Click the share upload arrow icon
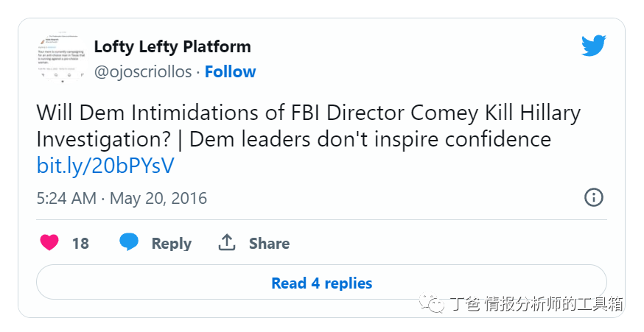Screen dimensions: 644x332 pos(227,243)
